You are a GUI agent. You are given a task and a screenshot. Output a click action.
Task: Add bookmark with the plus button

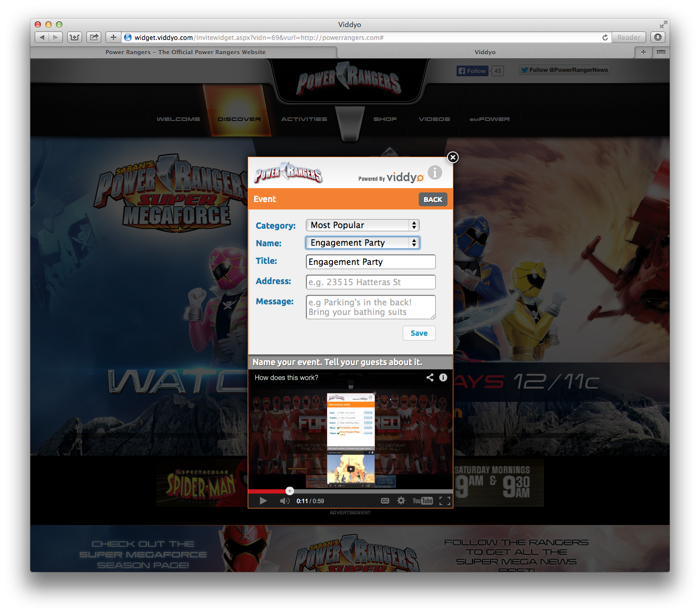(113, 37)
